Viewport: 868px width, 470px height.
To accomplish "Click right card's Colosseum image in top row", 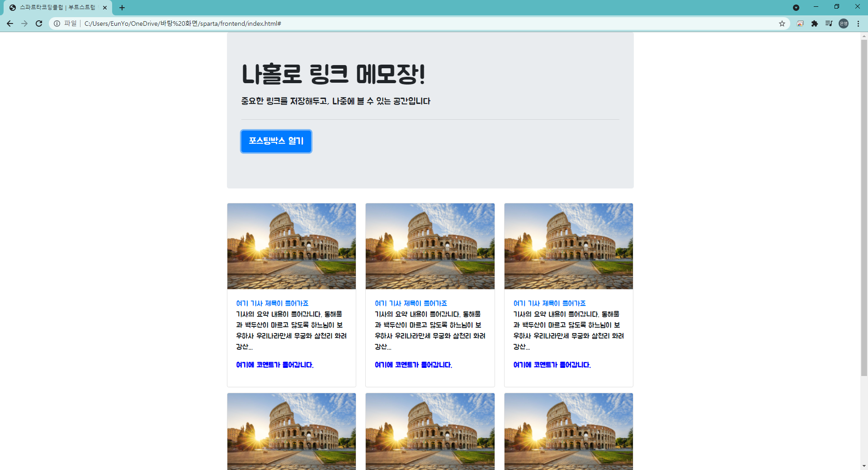I will pos(569,246).
